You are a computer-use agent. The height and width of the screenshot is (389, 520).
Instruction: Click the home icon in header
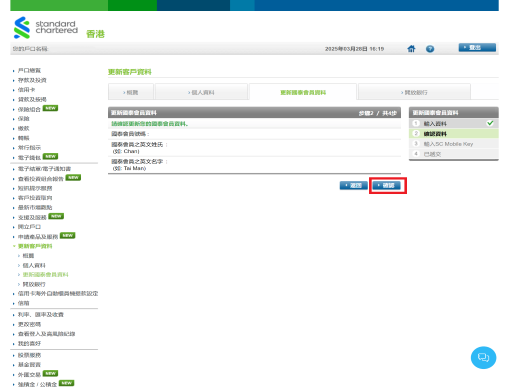pyautogui.click(x=411, y=49)
